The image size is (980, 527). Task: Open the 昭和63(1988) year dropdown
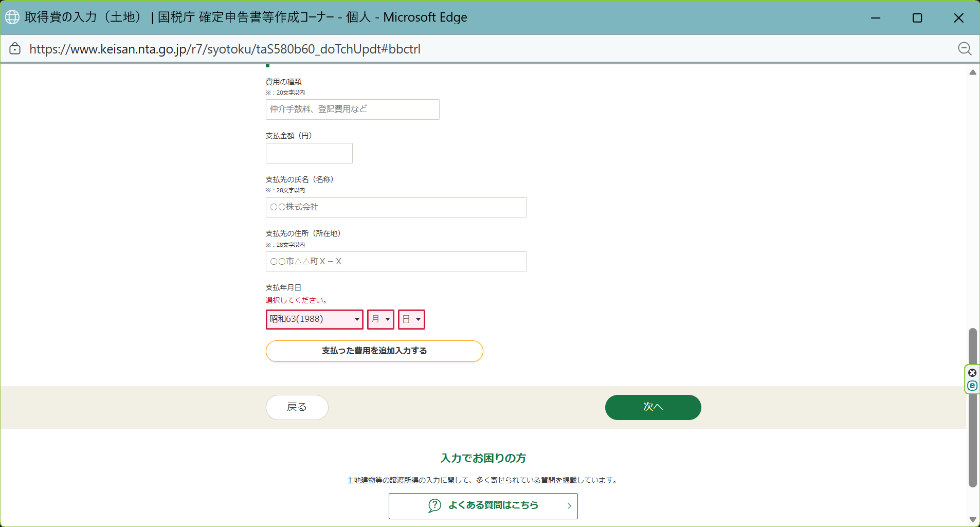314,319
